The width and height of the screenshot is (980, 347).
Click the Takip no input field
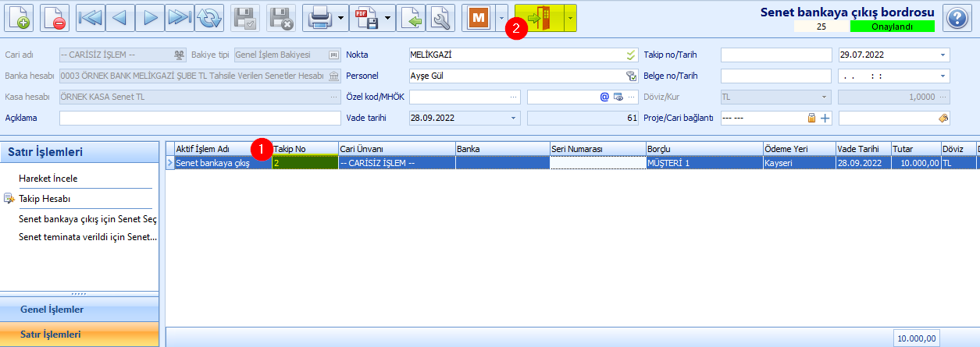click(776, 55)
